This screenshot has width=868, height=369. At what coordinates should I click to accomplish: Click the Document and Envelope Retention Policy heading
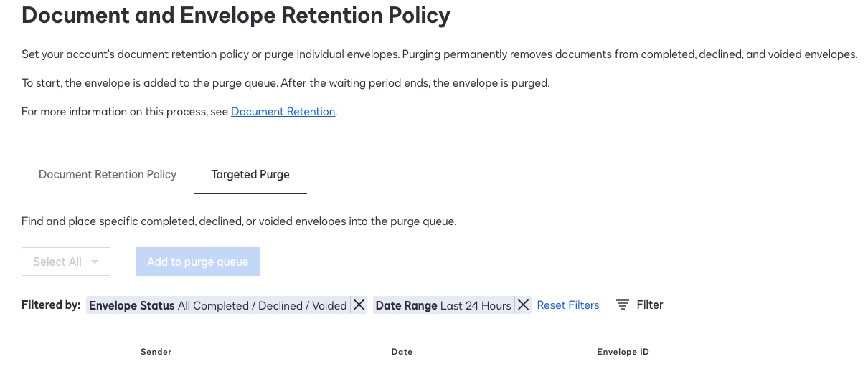[236, 15]
